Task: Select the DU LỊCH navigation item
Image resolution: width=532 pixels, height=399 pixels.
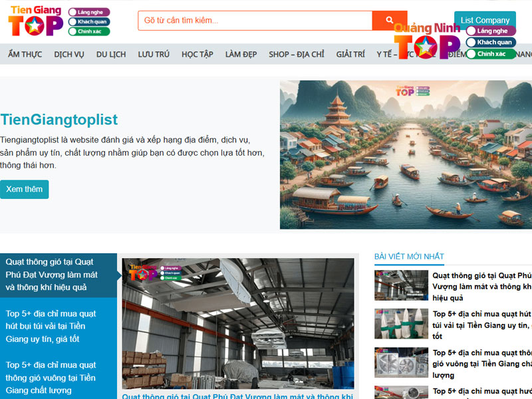Action: click(111, 54)
